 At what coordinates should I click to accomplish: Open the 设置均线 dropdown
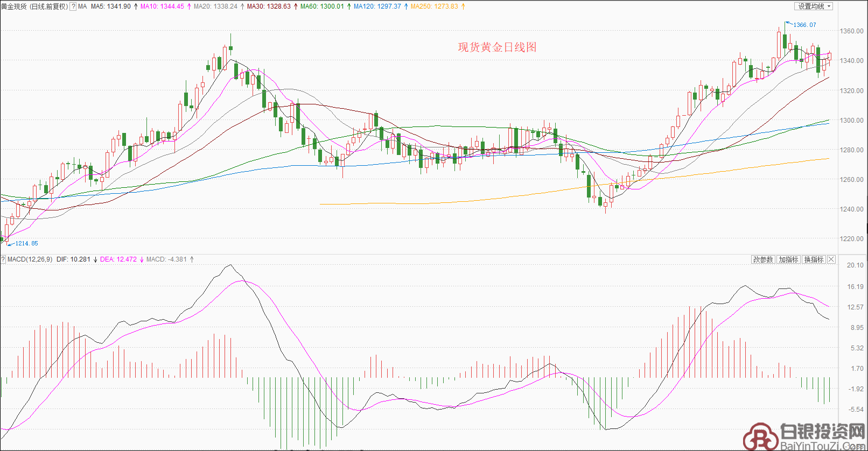[x=814, y=6]
